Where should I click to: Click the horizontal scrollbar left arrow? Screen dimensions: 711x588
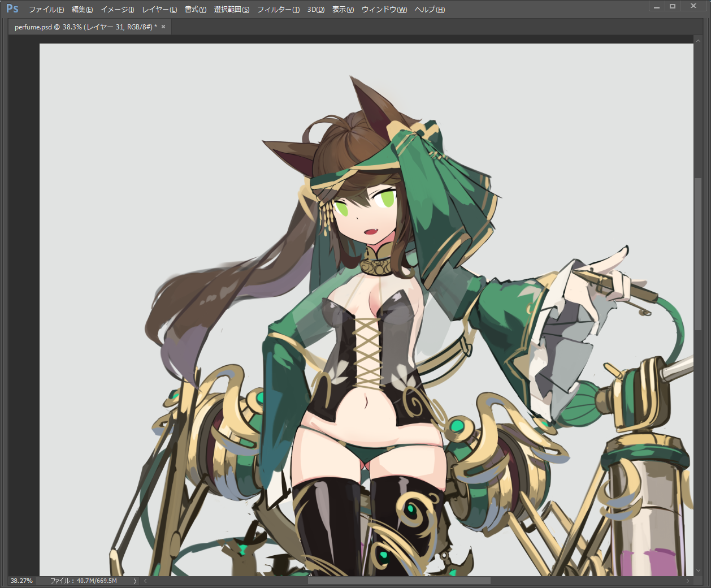click(145, 581)
